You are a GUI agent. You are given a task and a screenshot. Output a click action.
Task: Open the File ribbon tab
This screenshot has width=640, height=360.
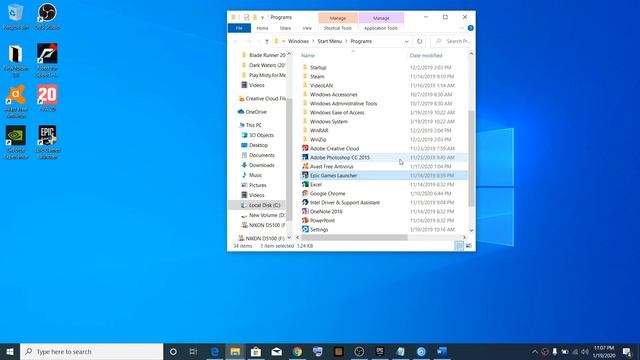click(239, 28)
